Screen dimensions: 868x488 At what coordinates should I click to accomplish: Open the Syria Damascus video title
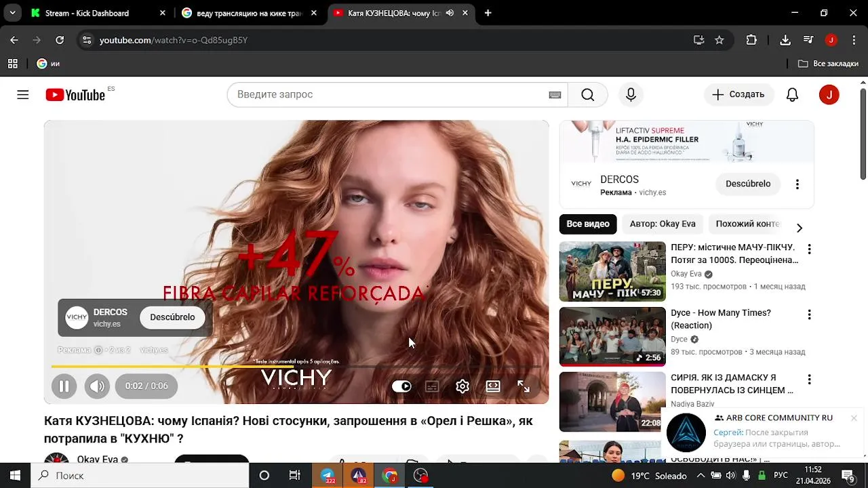pos(732,384)
